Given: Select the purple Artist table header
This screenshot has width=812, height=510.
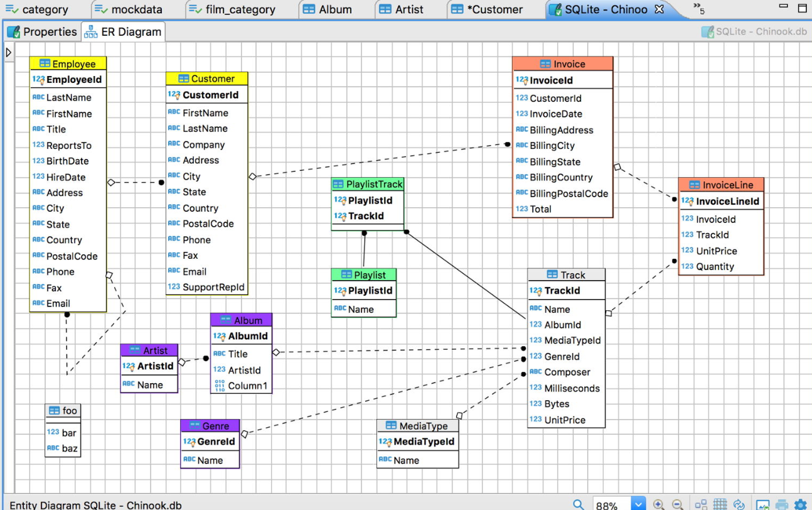Looking at the screenshot, I should pyautogui.click(x=149, y=350).
